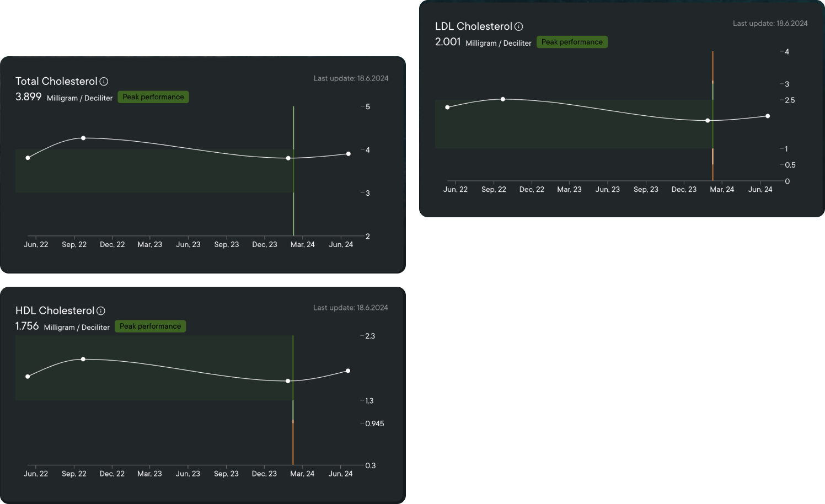Viewport: 825px width, 504px height.
Task: Click the HDL Cholesterol title
Action: 55,311
